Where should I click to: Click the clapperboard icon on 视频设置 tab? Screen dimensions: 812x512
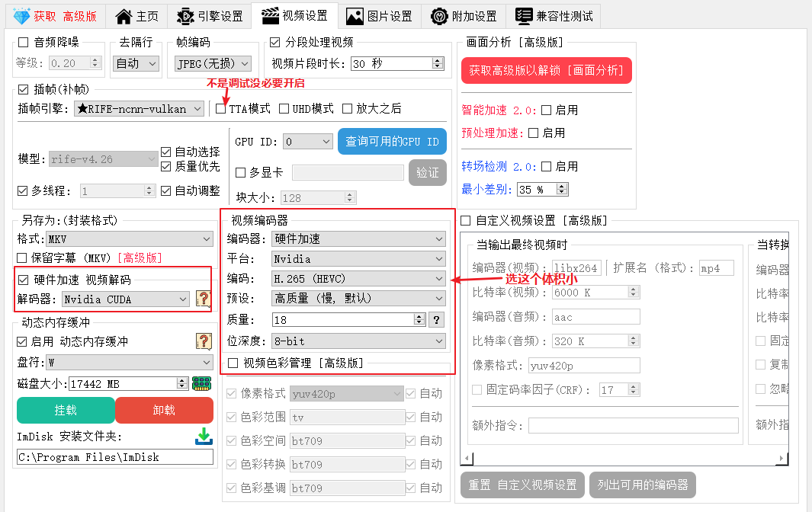pos(270,16)
